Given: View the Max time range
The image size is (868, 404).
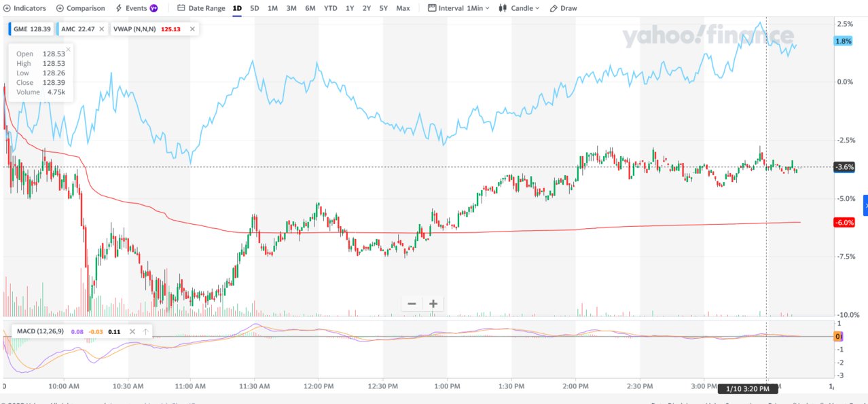Looking at the screenshot, I should tap(403, 8).
